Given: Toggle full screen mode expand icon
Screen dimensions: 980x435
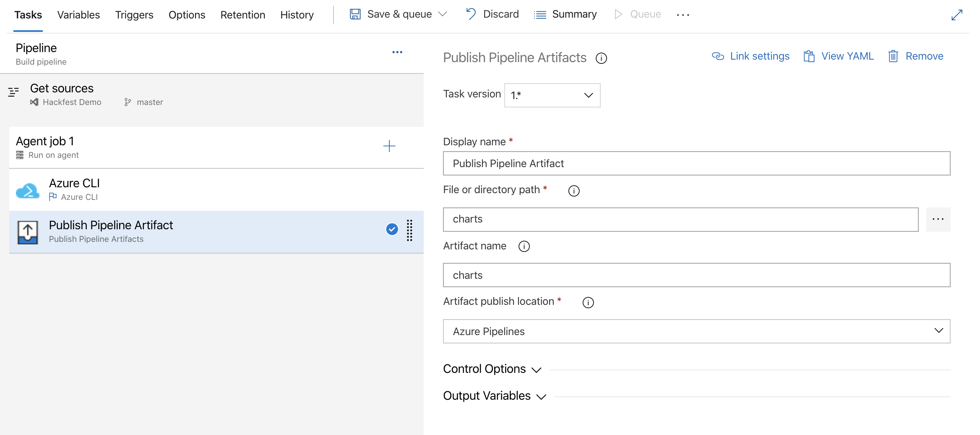Looking at the screenshot, I should [957, 15].
